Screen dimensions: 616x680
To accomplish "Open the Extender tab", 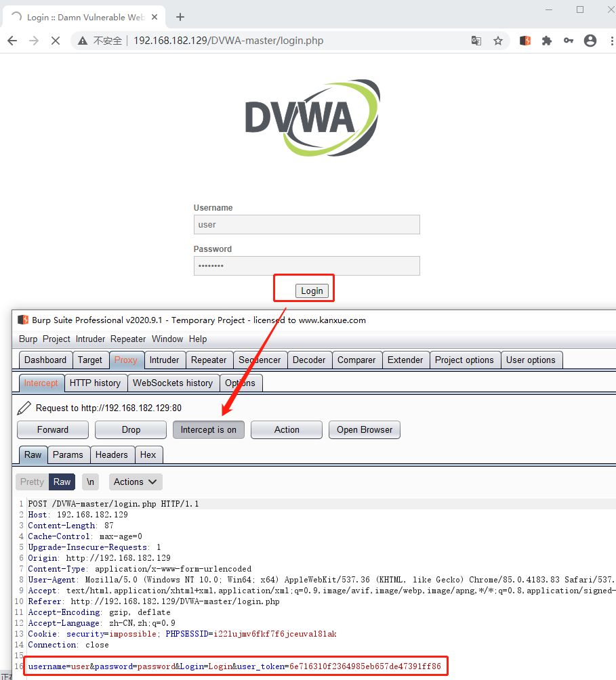I will [405, 360].
